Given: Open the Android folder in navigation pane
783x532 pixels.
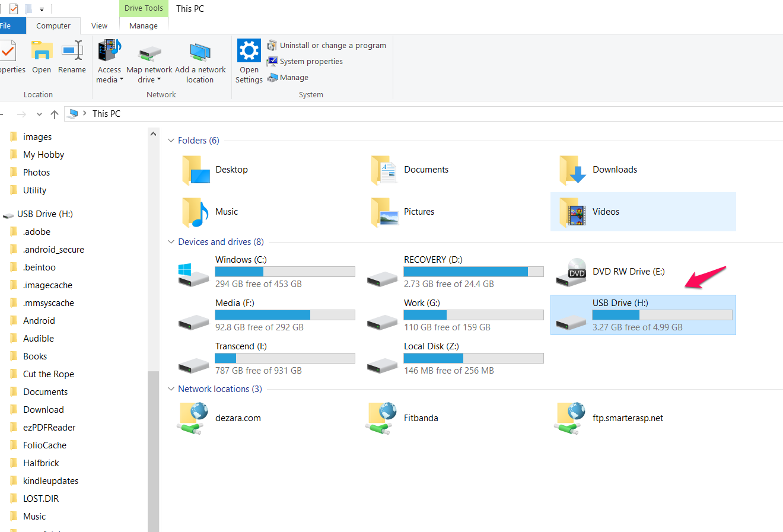Looking at the screenshot, I should pyautogui.click(x=39, y=321).
